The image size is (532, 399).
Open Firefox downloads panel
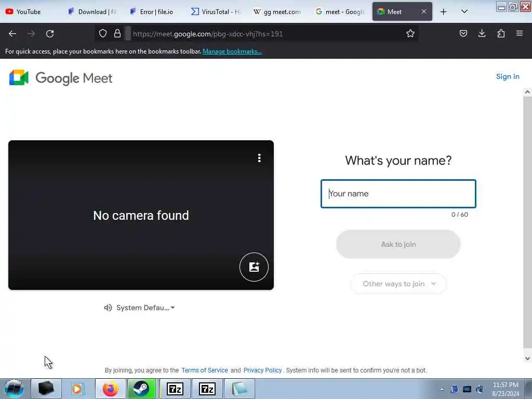(x=482, y=33)
